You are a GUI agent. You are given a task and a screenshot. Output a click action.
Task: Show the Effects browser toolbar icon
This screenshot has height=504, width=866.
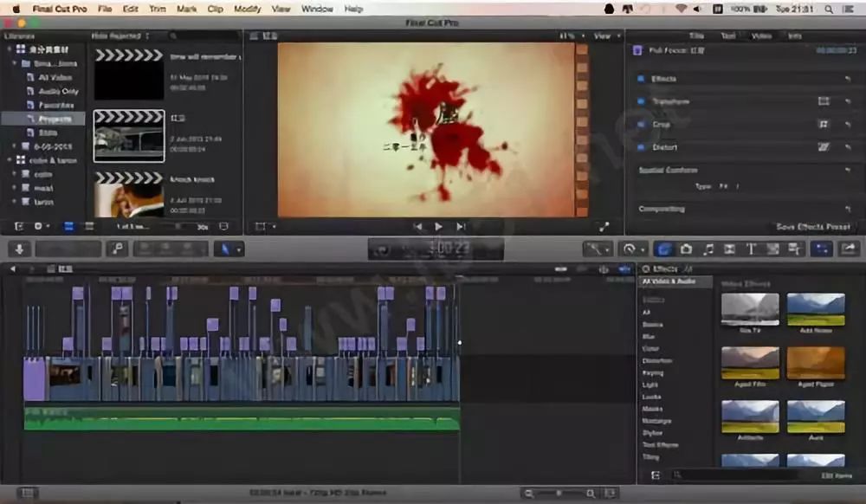pyautogui.click(x=664, y=249)
